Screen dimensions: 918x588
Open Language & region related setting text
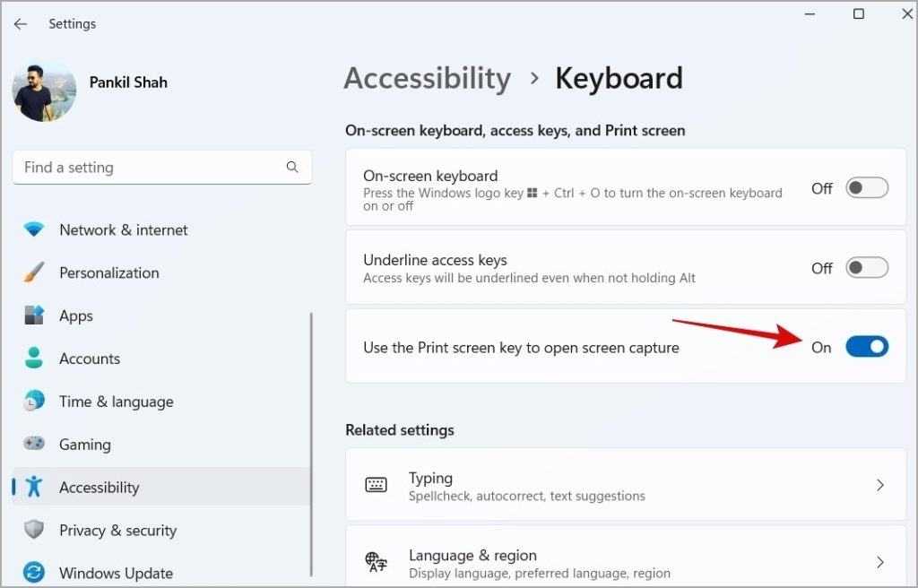(472, 555)
